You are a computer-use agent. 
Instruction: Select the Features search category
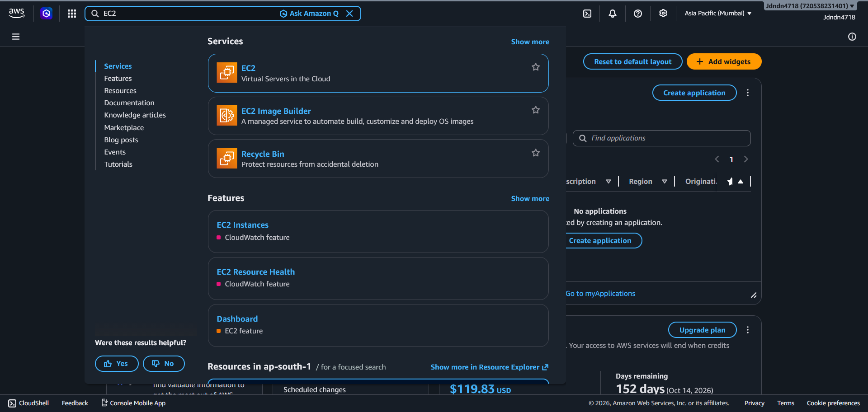[x=118, y=79]
